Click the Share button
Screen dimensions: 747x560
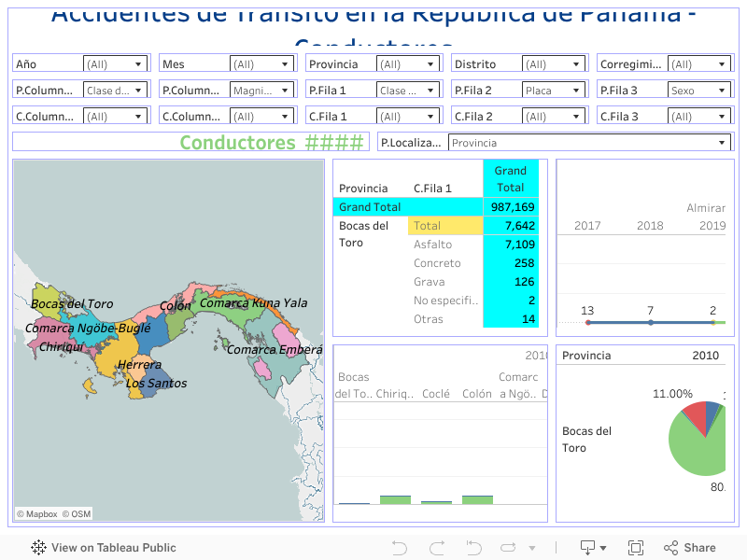[690, 548]
